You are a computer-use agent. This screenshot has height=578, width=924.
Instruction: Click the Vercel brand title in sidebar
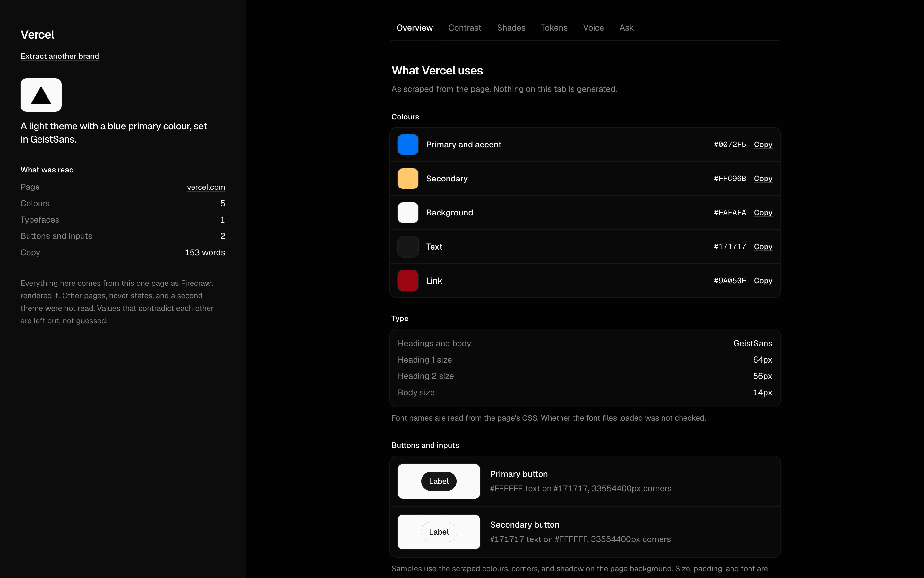click(x=38, y=35)
